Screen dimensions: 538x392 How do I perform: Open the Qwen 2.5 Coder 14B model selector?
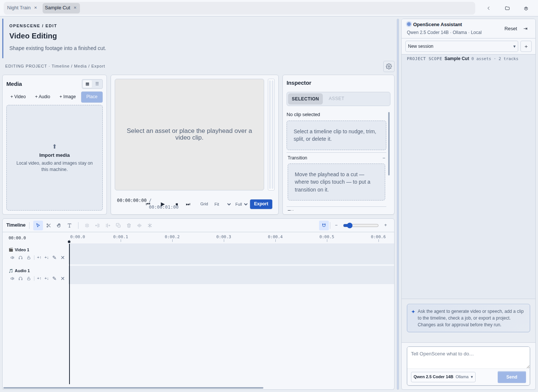click(x=443, y=377)
